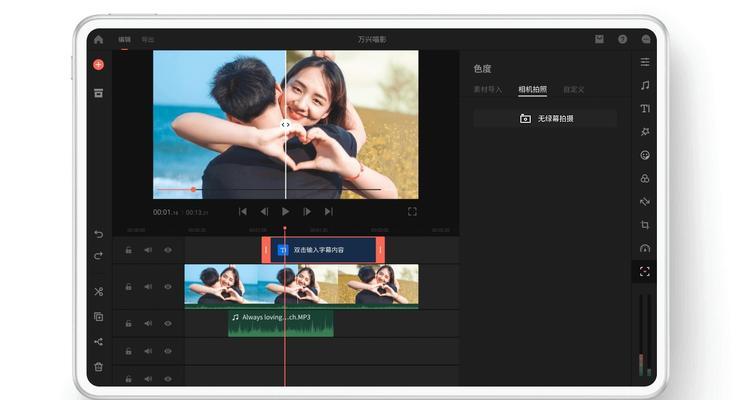741x400 pixels.
Task: Click the timeline playhead marker on ruler
Action: point(285,229)
